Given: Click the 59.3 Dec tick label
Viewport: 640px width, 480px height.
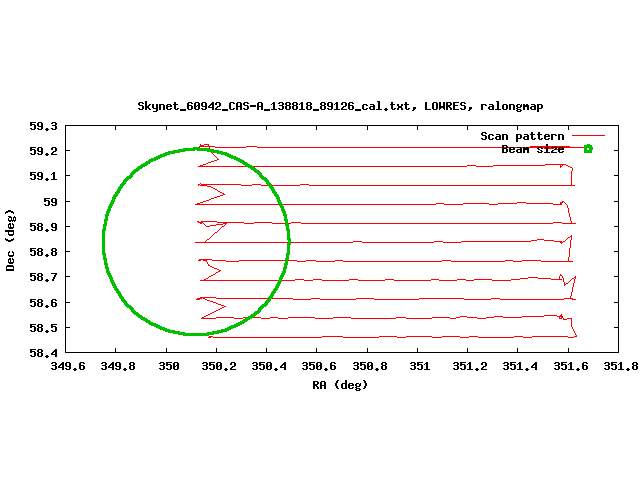Looking at the screenshot, I should [x=43, y=126].
